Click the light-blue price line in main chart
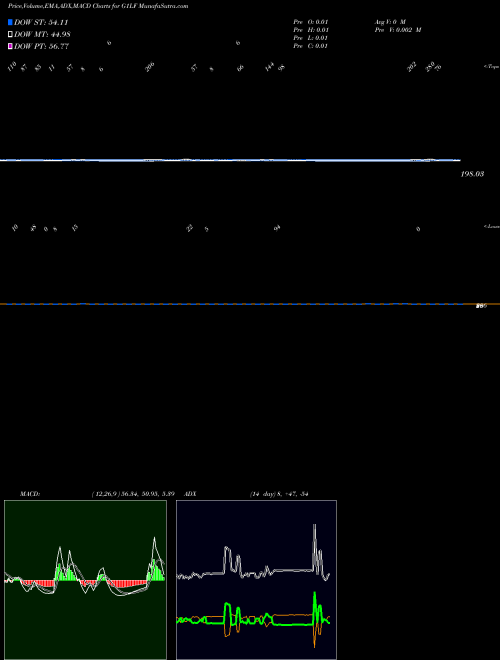500x660 pixels. tap(230, 160)
